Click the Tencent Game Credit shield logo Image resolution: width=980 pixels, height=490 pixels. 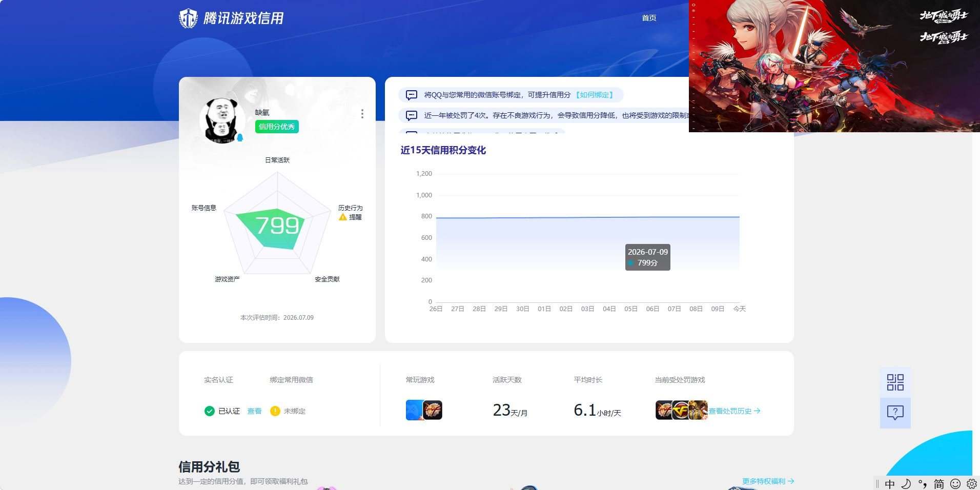(188, 18)
